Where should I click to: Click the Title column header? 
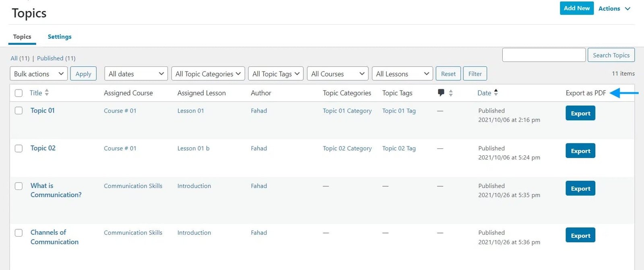click(x=36, y=93)
